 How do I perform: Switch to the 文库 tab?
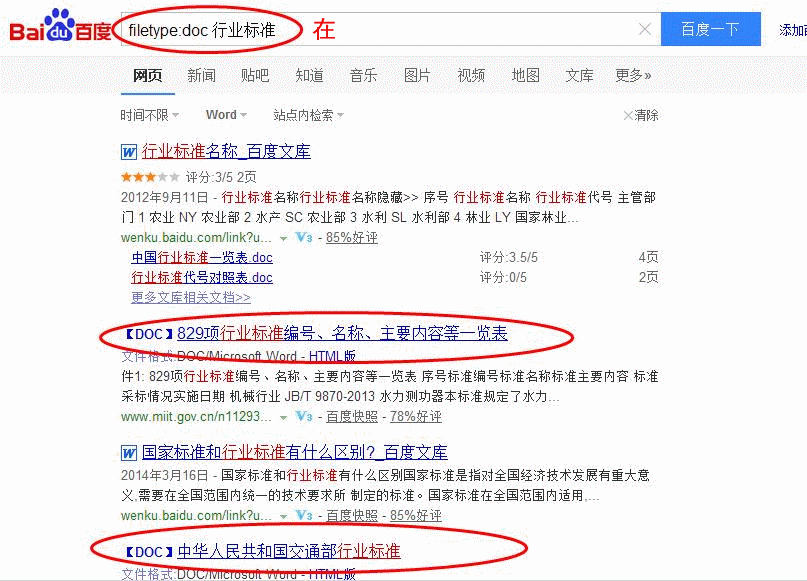coord(580,76)
